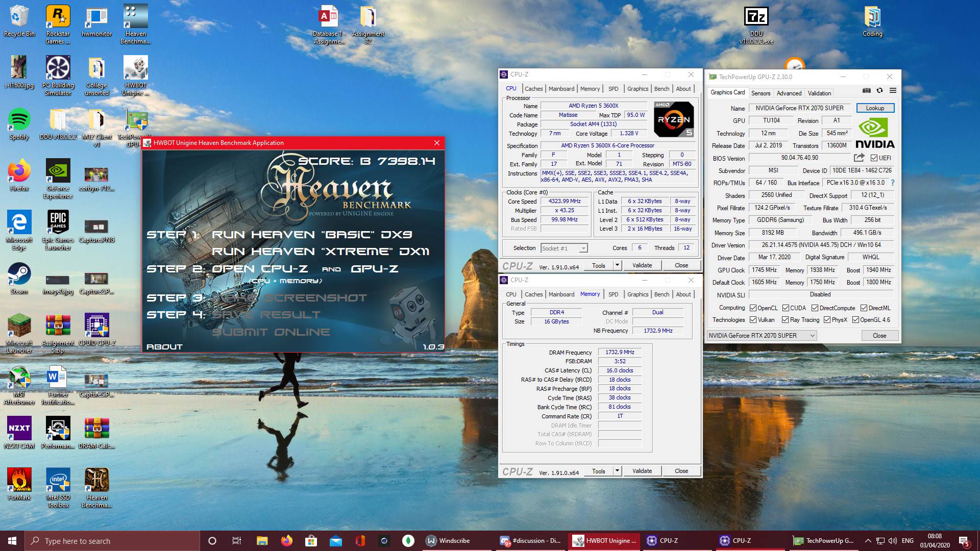Toggle the UEFI checkbox in GPU-Z

(x=874, y=158)
